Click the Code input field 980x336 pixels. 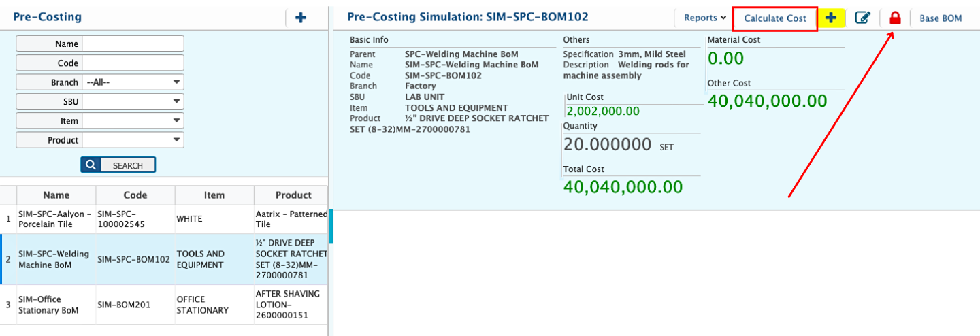coord(133,63)
